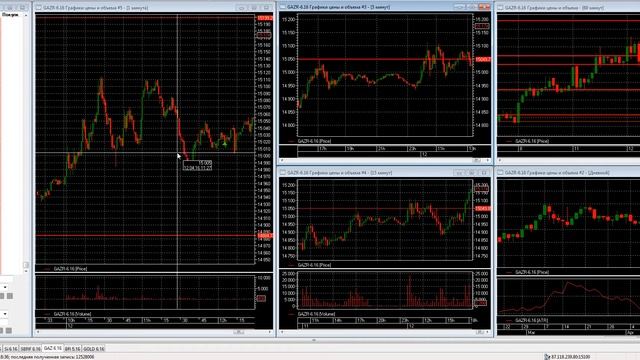The height and width of the screenshot is (360, 640).
Task: Click right scroll arrow of 5-minute chart
Action: tap(488, 160)
